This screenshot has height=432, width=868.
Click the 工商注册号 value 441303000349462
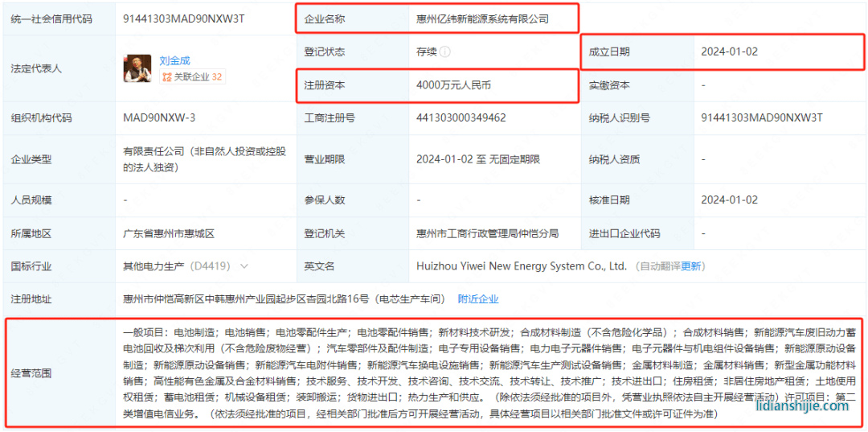(x=461, y=118)
